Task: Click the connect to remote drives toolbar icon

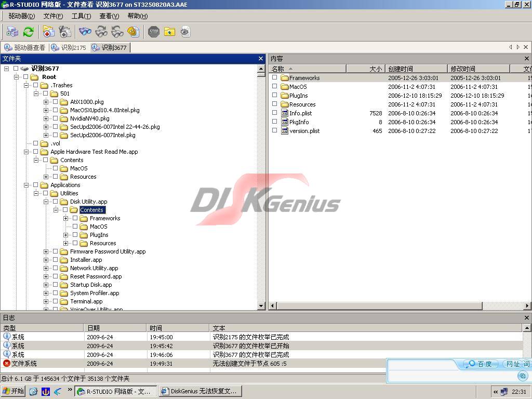Action: 12,32
